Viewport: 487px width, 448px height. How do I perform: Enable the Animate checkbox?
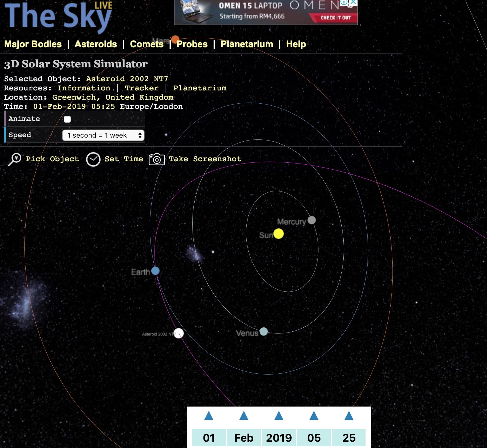pos(67,119)
